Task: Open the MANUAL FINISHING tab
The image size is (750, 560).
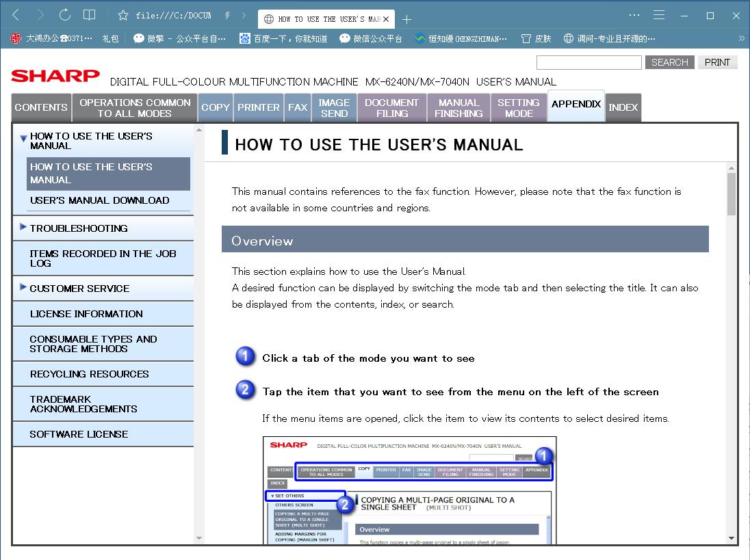Action: (458, 107)
